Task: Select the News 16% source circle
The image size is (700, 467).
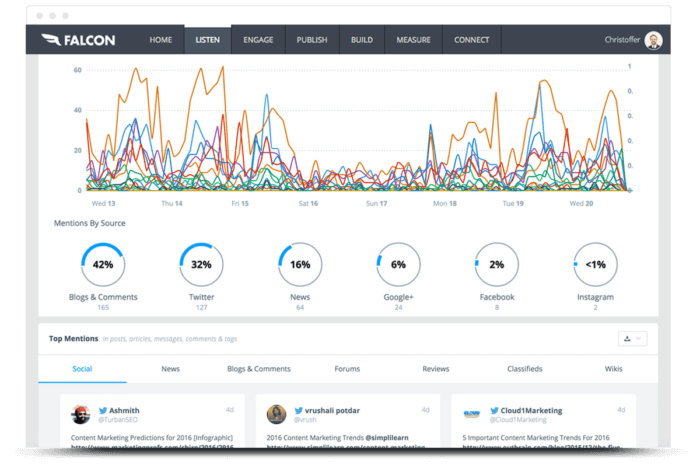Action: tap(299, 265)
